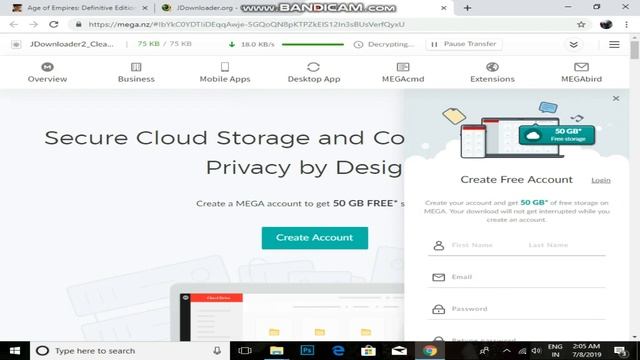This screenshot has width=640, height=360.
Task: Open the Business section
Action: point(136,72)
